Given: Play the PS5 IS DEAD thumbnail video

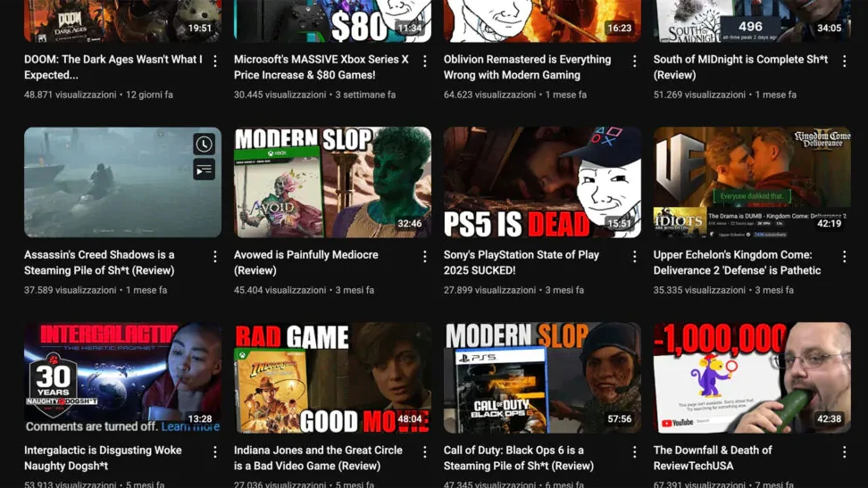Looking at the screenshot, I should click(x=542, y=182).
